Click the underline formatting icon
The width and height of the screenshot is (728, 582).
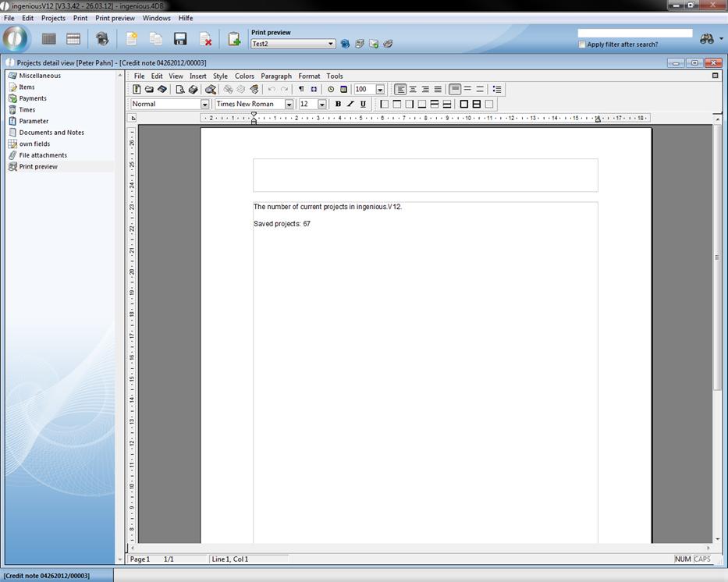363,104
